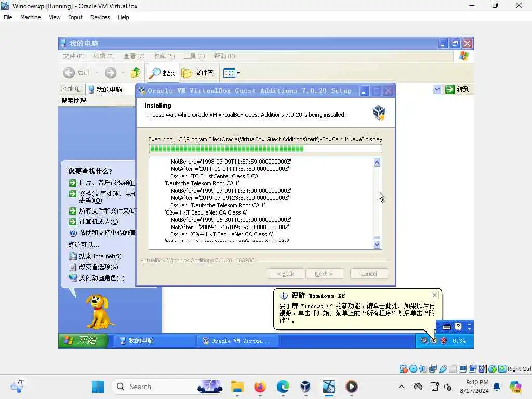Click Oracle VM VirtualBox taskbar button in XP
Screen dimensions: 532x399
pos(237,341)
